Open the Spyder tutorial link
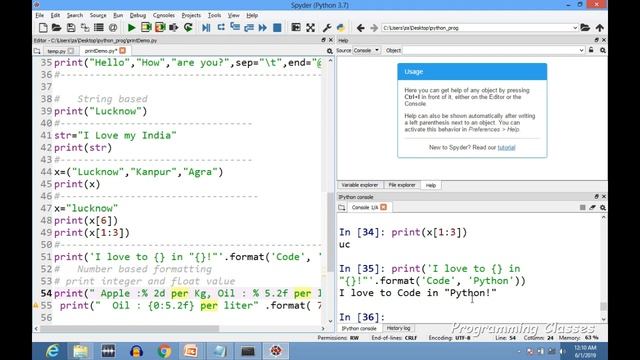 pyautogui.click(x=506, y=147)
